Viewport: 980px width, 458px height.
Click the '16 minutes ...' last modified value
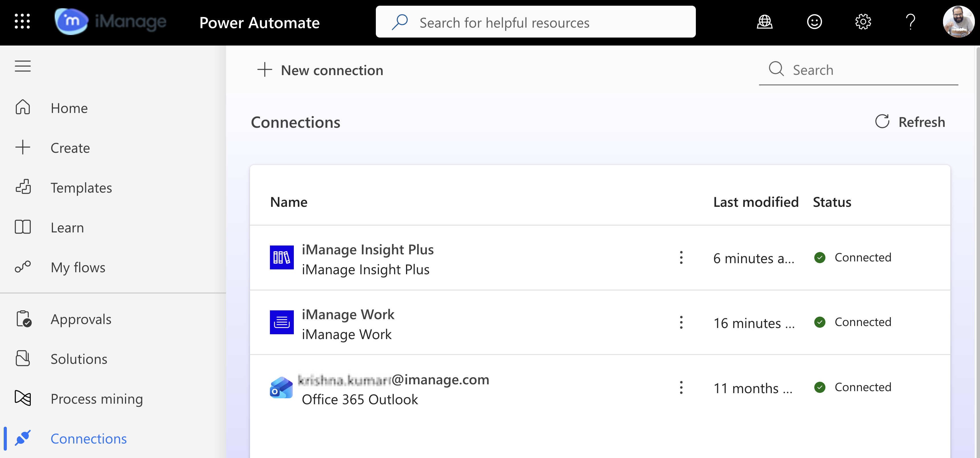tap(754, 323)
